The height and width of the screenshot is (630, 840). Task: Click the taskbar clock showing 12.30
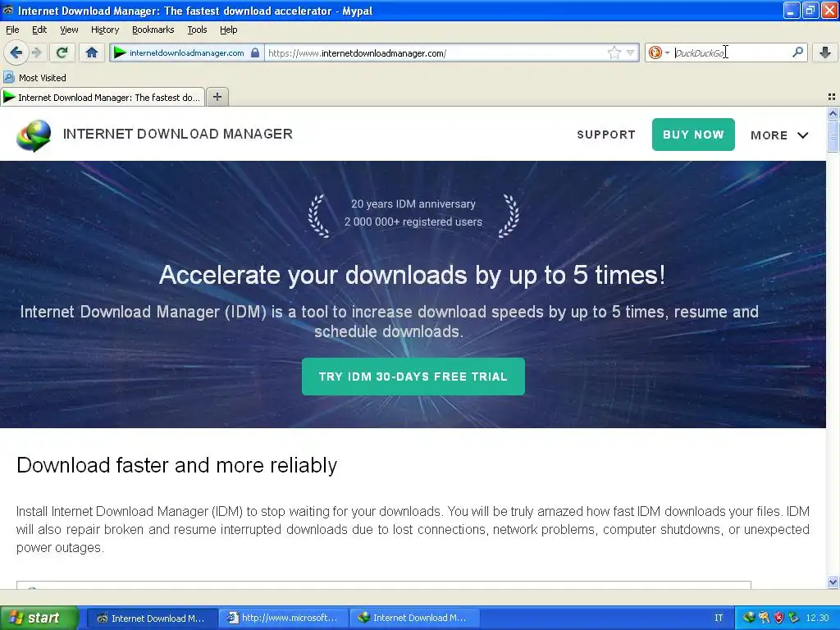coord(817,618)
